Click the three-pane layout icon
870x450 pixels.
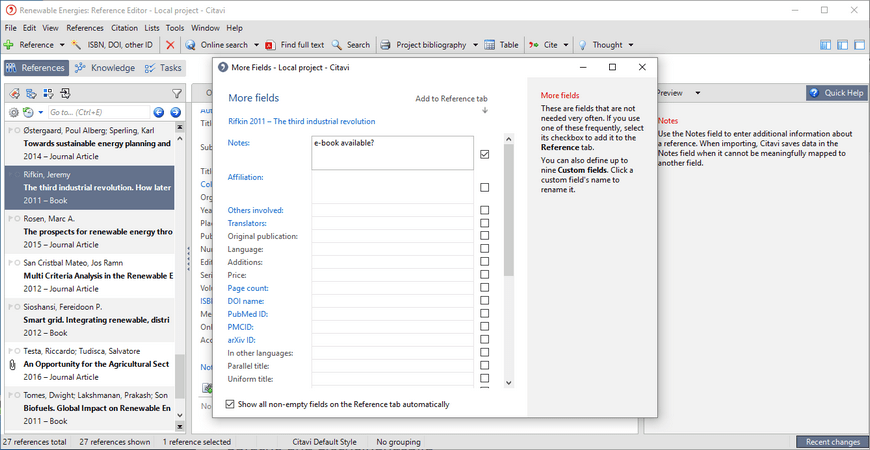[x=825, y=45]
